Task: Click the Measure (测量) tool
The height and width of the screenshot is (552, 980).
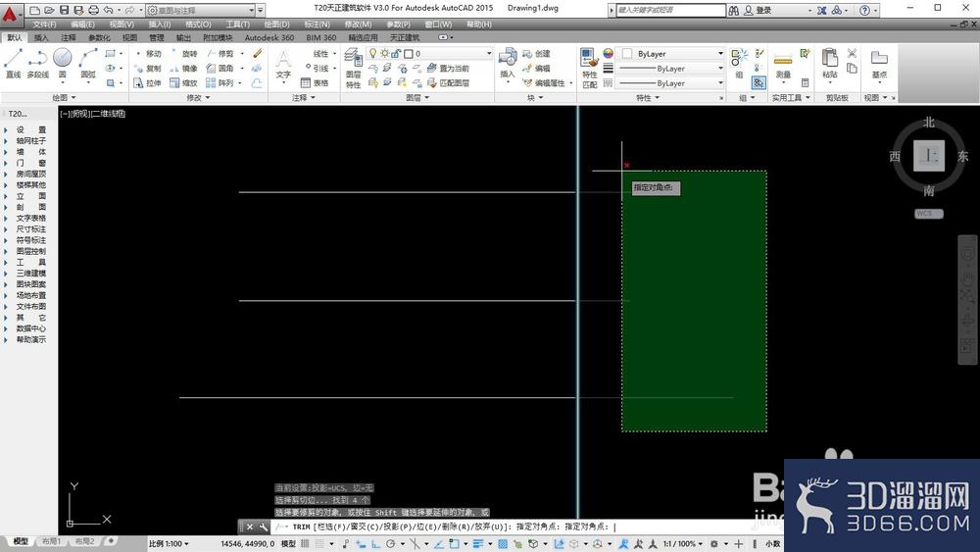Action: pos(783,64)
